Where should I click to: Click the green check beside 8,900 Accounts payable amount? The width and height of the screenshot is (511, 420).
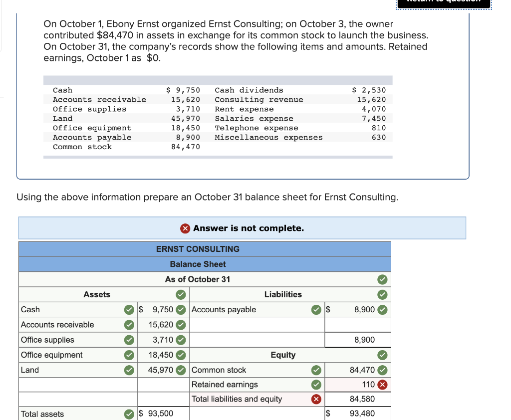[x=382, y=310]
